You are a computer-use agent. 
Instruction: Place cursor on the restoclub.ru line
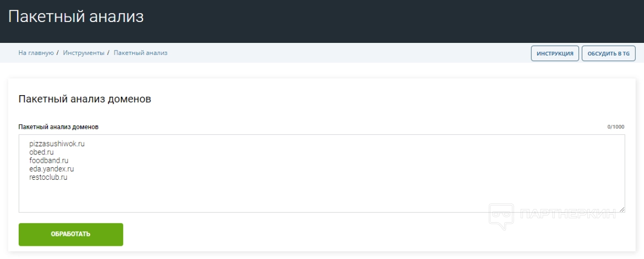click(48, 178)
